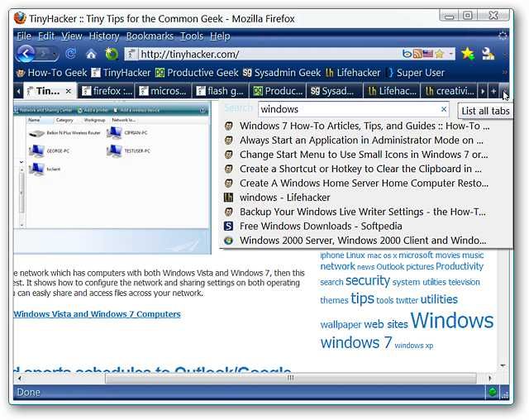Open 'Windows Vista and Windows 7 Computers' article link
The width and height of the screenshot is (529, 420).
[x=98, y=314]
